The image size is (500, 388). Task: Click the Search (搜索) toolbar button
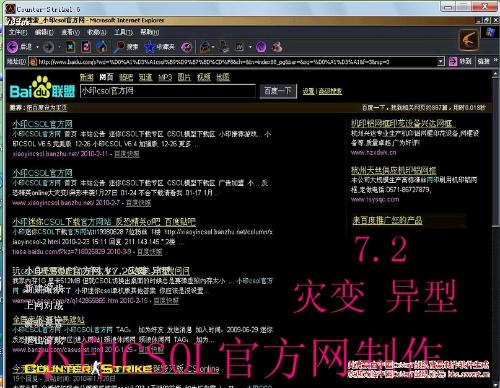pos(126,47)
